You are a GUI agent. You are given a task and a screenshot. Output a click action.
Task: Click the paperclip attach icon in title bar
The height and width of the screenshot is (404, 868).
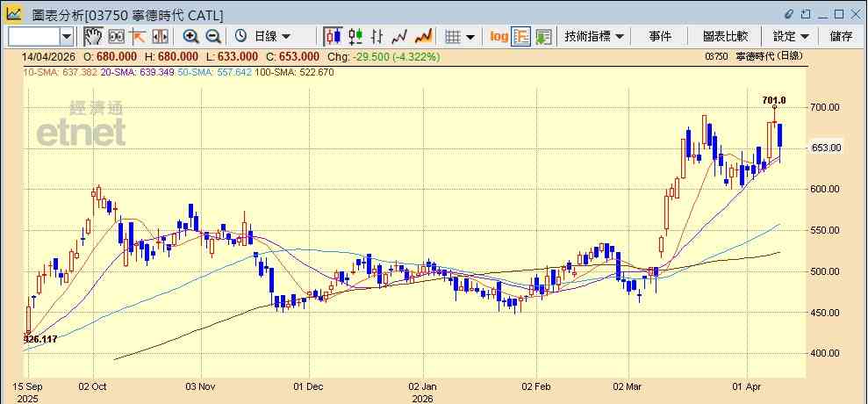coord(789,14)
